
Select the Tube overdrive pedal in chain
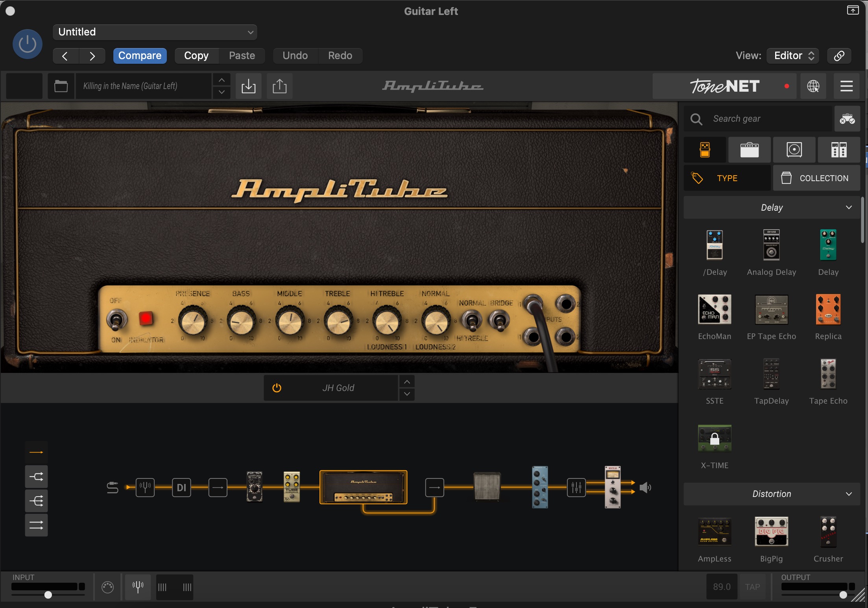tap(292, 487)
